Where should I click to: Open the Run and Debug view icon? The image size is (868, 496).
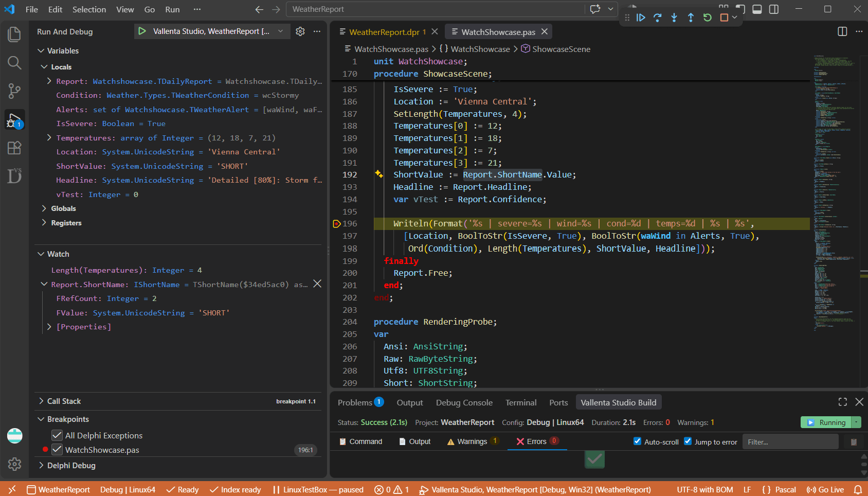click(x=14, y=120)
